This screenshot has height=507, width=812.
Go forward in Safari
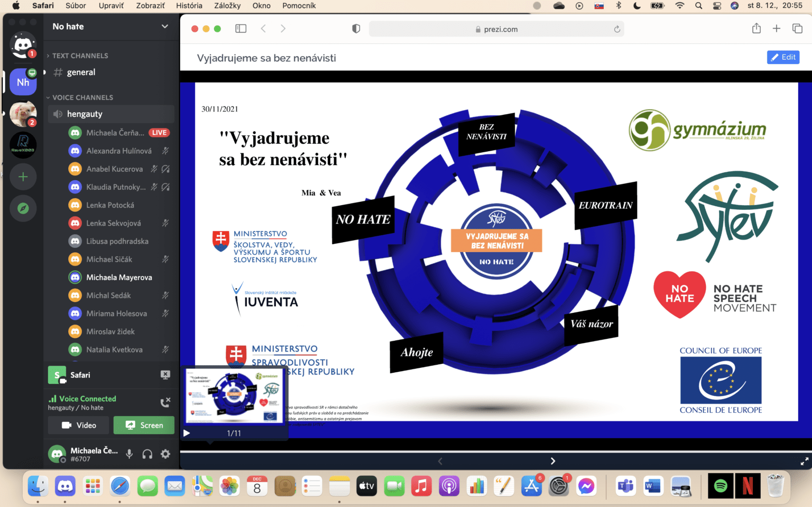tap(283, 29)
